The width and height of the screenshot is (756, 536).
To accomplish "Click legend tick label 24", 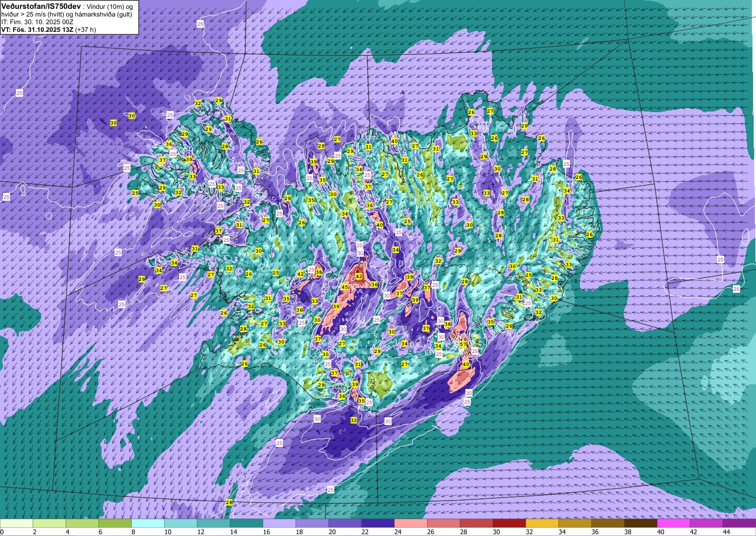I will coord(397,532).
